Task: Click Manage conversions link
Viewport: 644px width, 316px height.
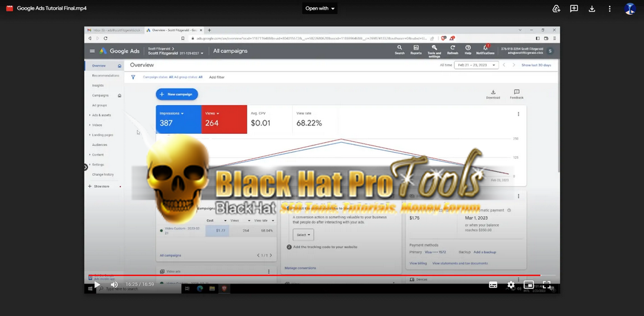Action: (x=300, y=268)
